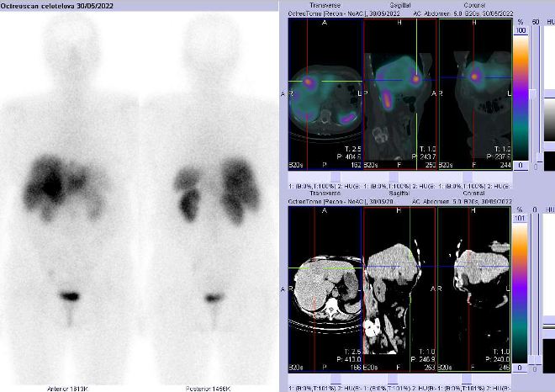Screen dimensions: 555x392
Task: Click the 'P: 243.7' readout in upper Sagittal view
Action: pos(424,156)
